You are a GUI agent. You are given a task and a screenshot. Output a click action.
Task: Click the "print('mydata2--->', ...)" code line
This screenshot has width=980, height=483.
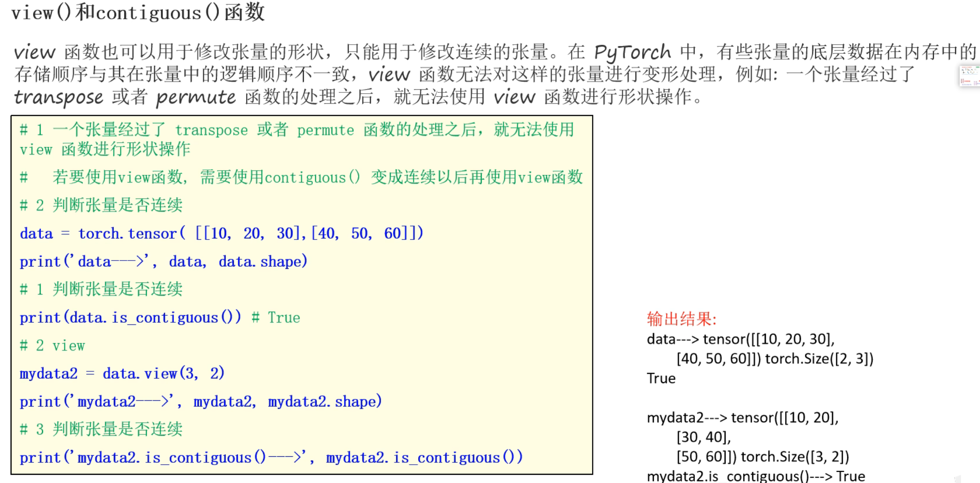pos(201,402)
